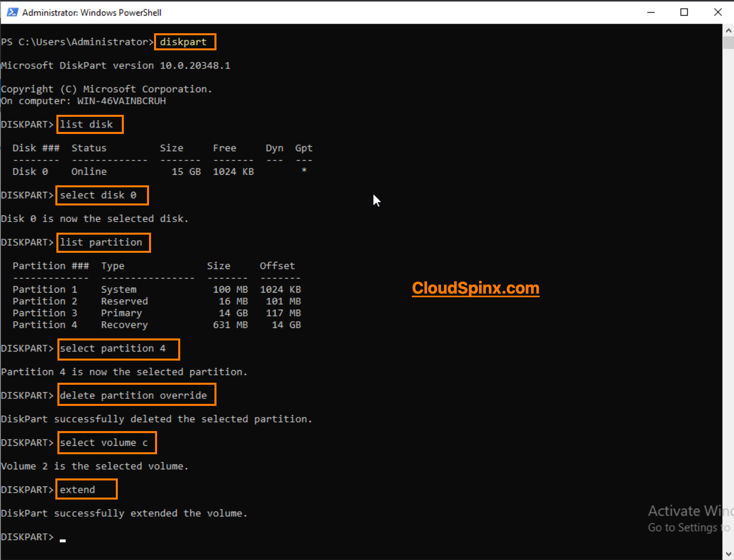Click the highlighted extend command
This screenshot has width=734, height=560.
tap(86, 488)
